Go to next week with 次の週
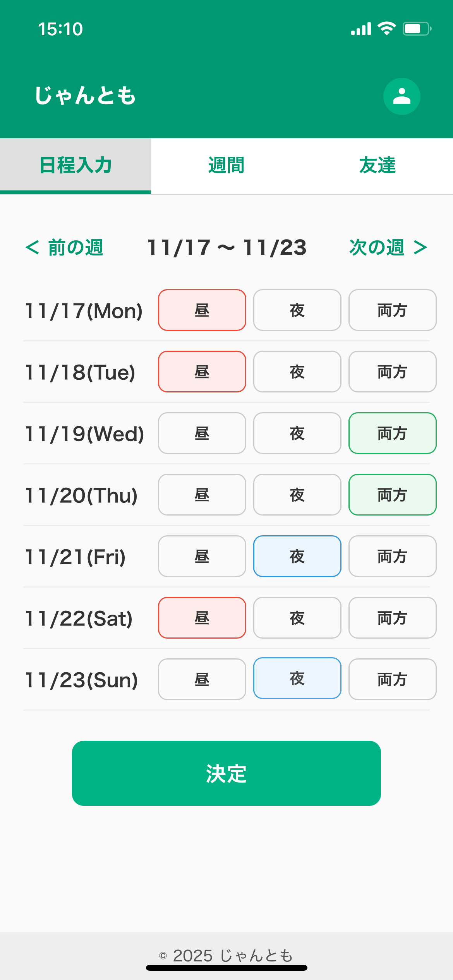The image size is (453, 980). point(388,247)
